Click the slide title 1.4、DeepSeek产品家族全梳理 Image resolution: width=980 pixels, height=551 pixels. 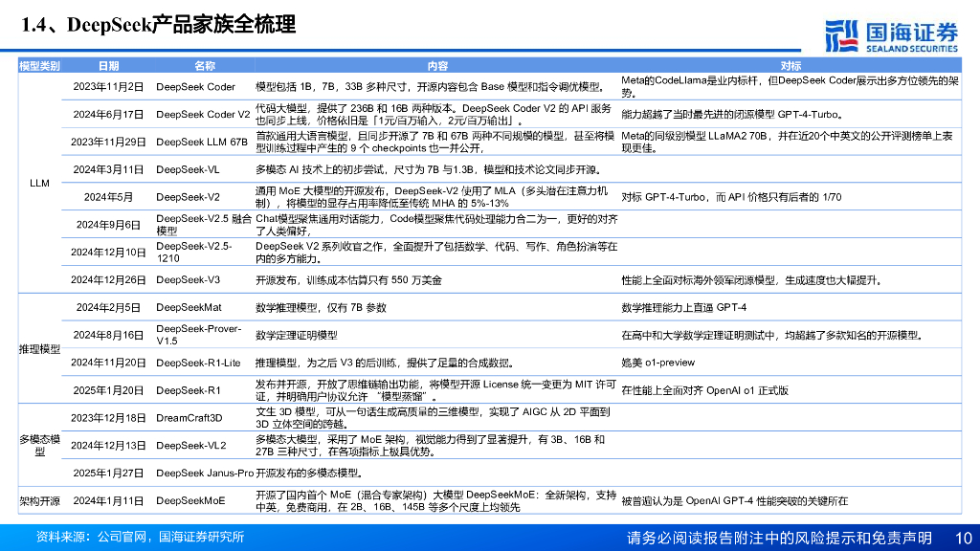156,23
